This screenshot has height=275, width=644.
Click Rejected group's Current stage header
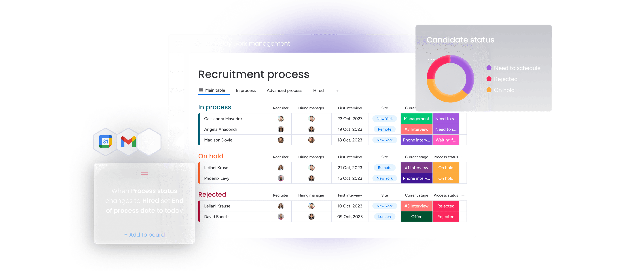(x=416, y=195)
